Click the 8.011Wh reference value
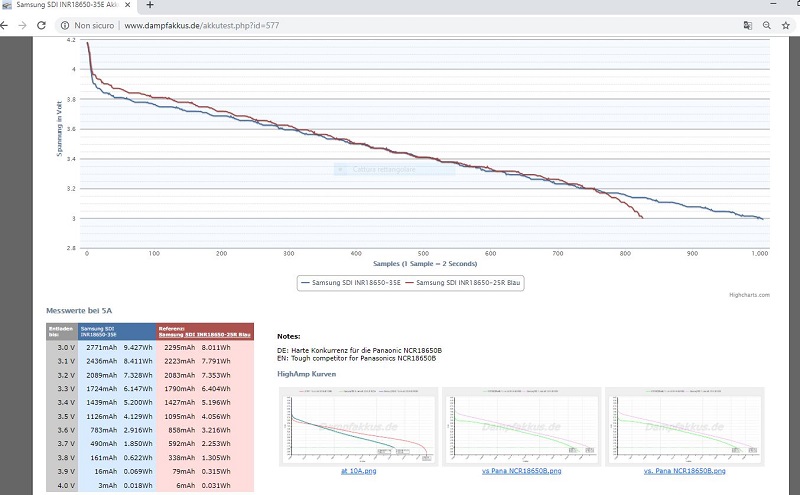Image resolution: width=800 pixels, height=495 pixels. [x=216, y=348]
